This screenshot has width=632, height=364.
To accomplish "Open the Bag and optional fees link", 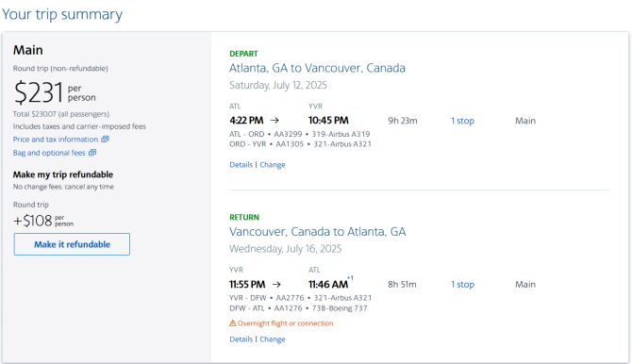I will 49,153.
